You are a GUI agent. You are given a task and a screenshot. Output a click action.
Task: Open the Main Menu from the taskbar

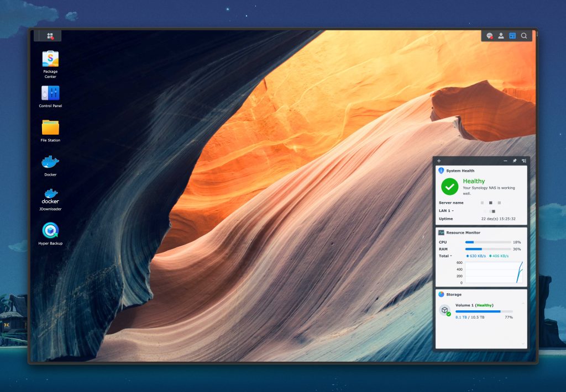(x=50, y=36)
